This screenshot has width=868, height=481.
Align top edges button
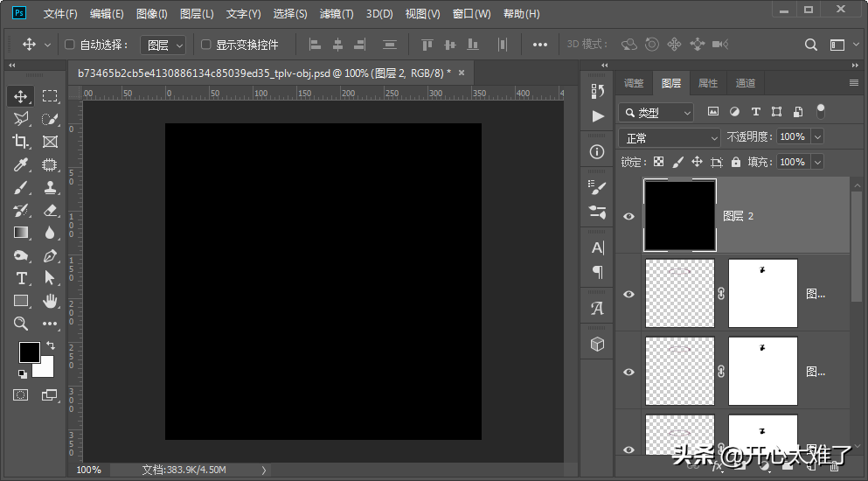point(427,45)
